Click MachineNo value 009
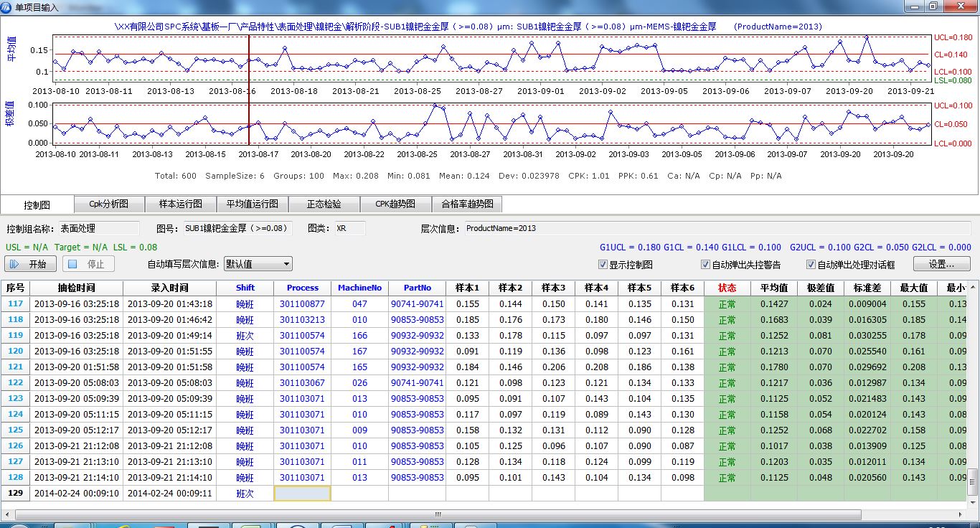 click(x=359, y=430)
